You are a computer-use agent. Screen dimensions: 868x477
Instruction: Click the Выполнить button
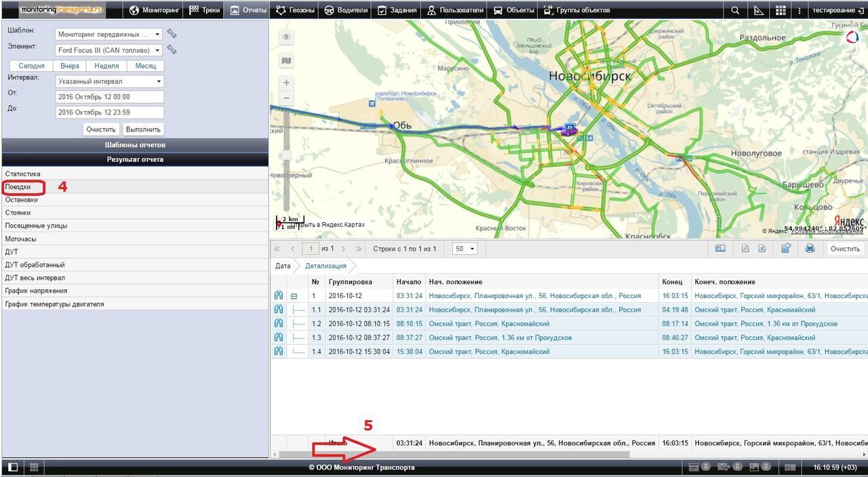click(x=143, y=129)
